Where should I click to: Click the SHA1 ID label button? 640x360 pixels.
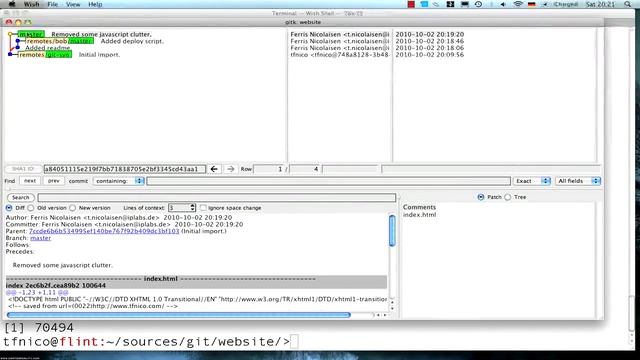tap(23, 169)
